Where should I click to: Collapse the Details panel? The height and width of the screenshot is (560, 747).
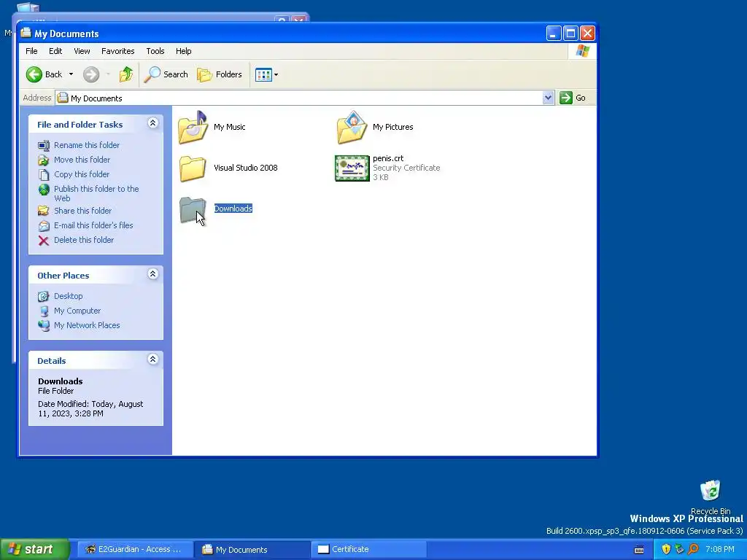pos(153,359)
